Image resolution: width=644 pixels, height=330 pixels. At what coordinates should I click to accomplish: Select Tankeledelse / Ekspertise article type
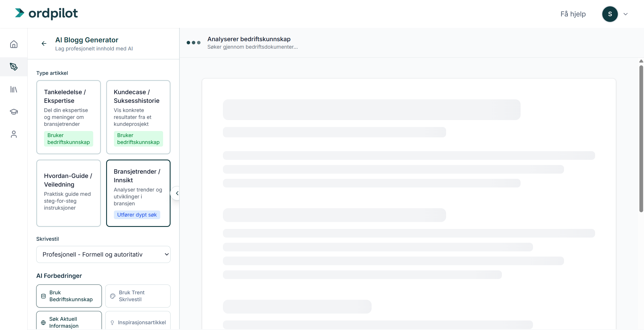coord(68,117)
